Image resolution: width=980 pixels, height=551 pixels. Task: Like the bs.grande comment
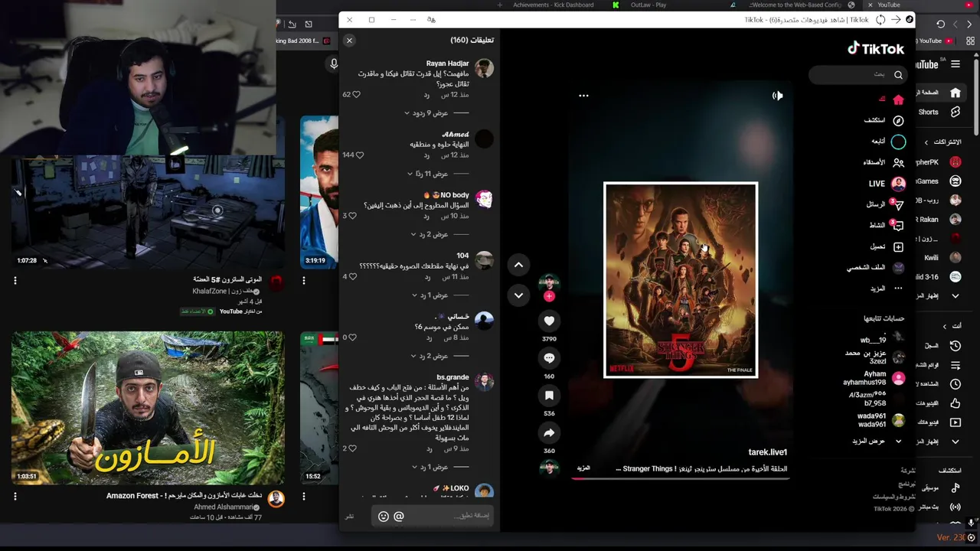(352, 448)
